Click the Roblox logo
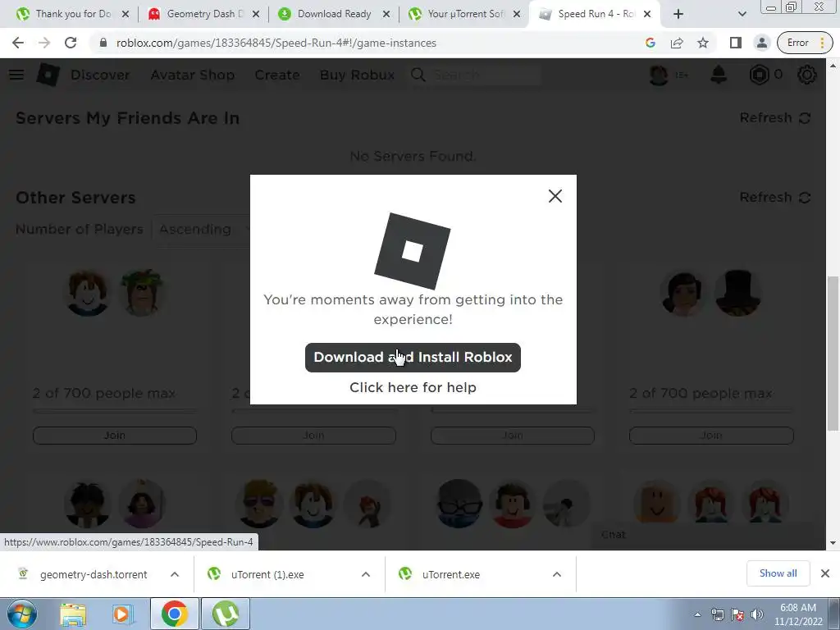The height and width of the screenshot is (630, 840). (48, 75)
